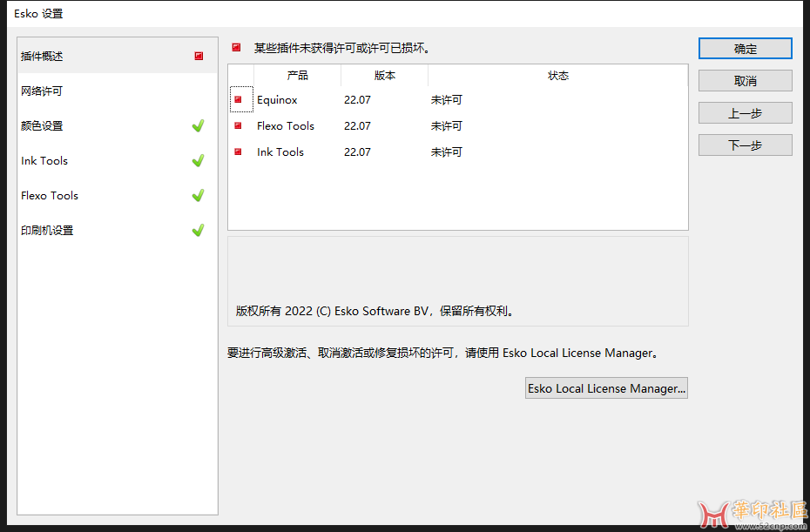Click the red status icon in the Flexo Tools table row
This screenshot has height=532, width=810.
pos(238,125)
